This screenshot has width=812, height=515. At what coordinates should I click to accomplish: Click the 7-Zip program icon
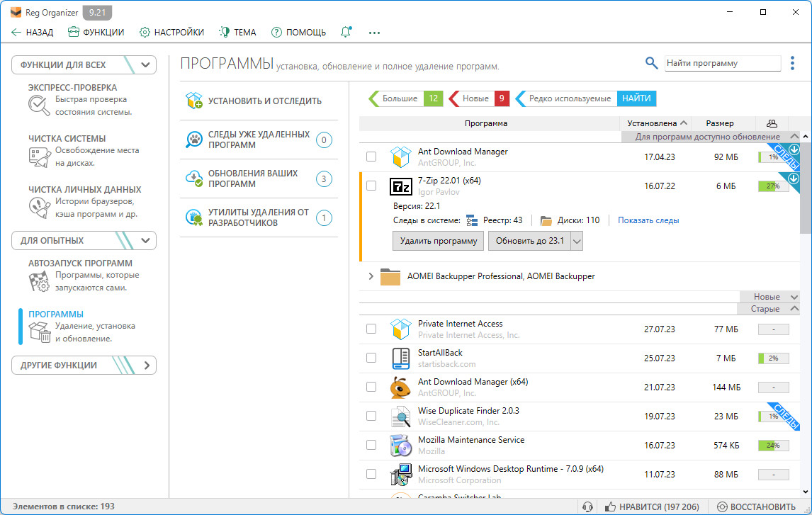pos(400,186)
